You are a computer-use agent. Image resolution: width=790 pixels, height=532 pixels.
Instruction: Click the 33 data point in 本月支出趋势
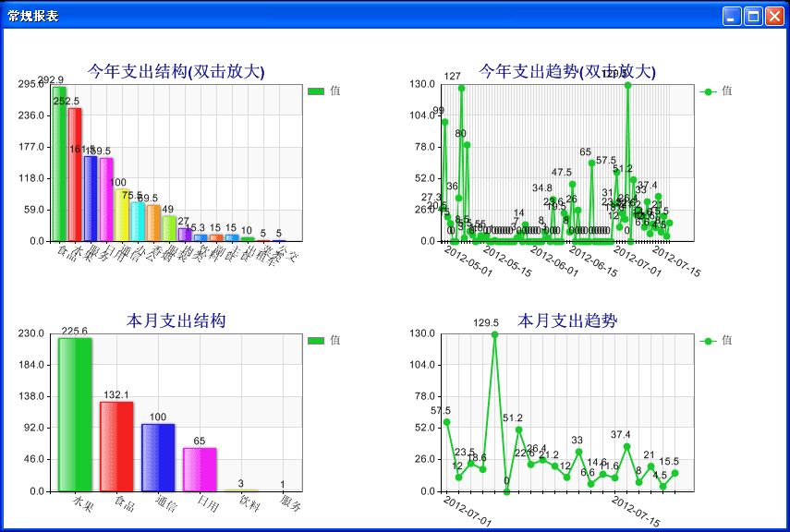tap(579, 452)
